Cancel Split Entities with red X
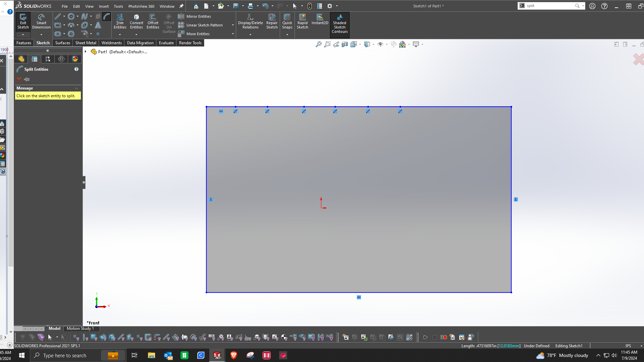644x362 pixels. click(19, 79)
